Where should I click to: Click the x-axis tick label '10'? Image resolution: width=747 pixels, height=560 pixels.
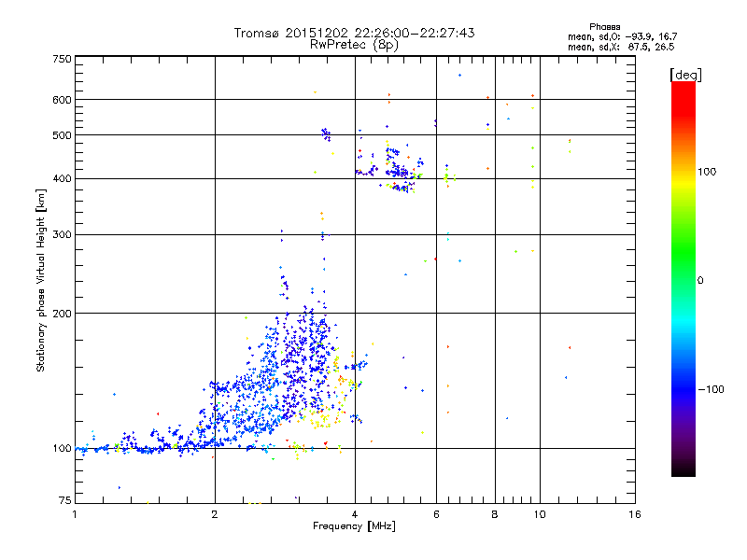[x=540, y=514]
